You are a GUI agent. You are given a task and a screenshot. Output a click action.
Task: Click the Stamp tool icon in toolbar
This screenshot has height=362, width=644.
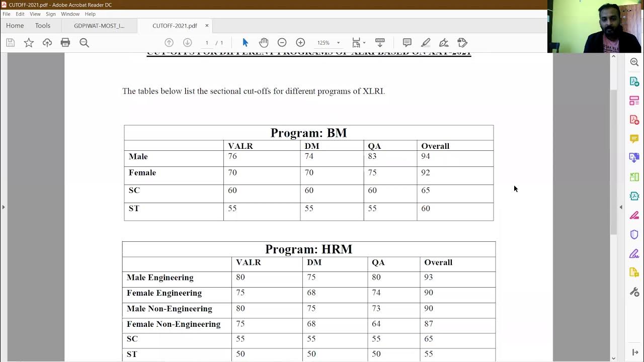(x=462, y=43)
